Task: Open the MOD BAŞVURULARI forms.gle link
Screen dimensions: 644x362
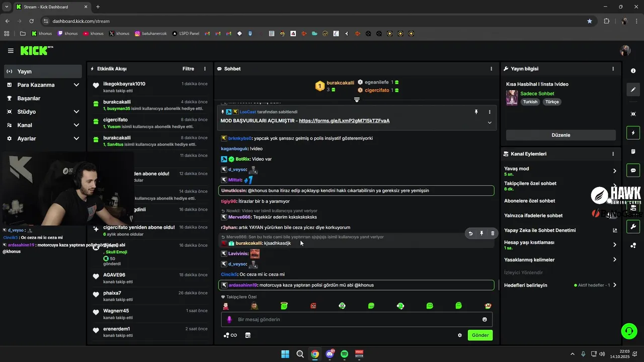Action: [x=344, y=121]
